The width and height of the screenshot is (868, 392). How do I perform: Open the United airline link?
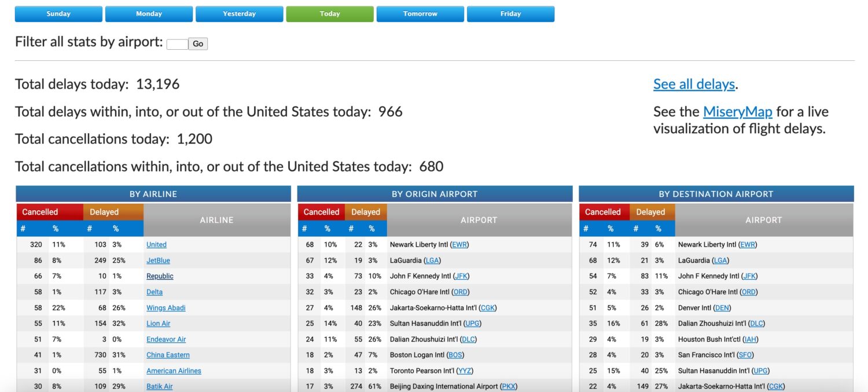pos(156,245)
